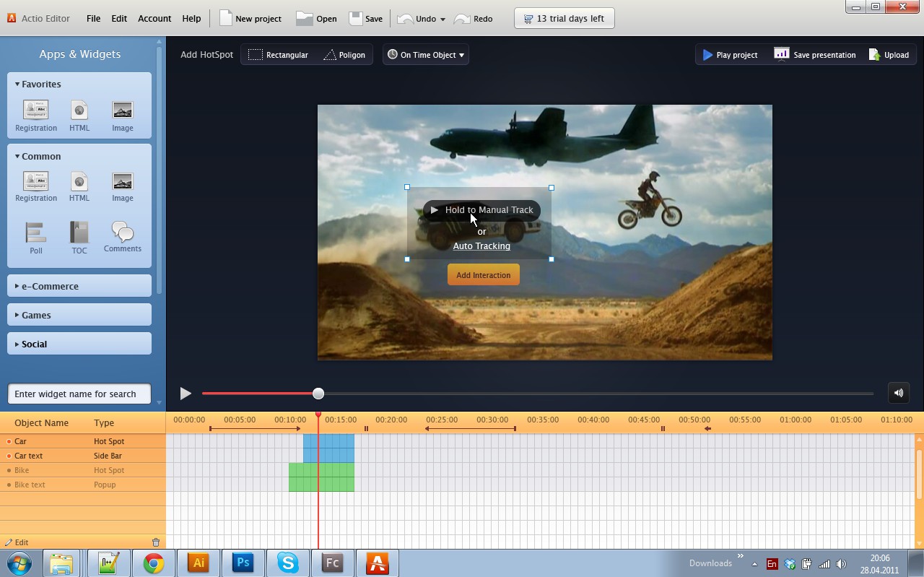The height and width of the screenshot is (577, 924).
Task: Click the timeline vertical scrollbar
Action: (x=919, y=473)
